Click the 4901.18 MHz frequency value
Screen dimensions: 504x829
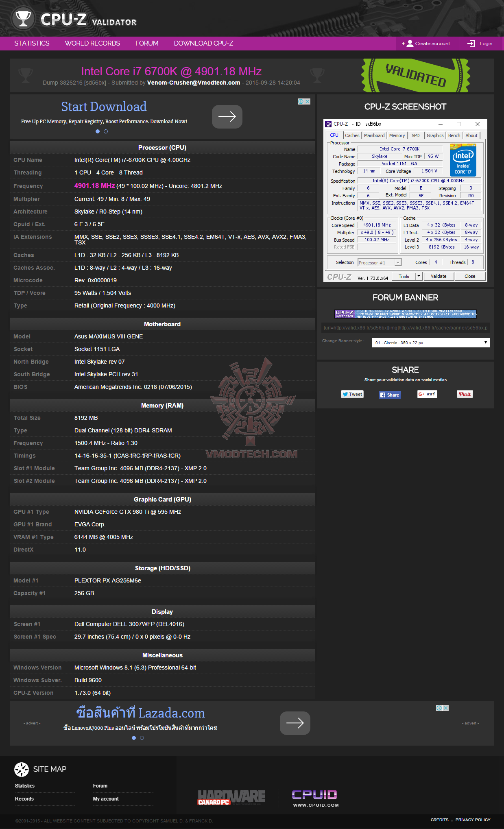[94, 185]
